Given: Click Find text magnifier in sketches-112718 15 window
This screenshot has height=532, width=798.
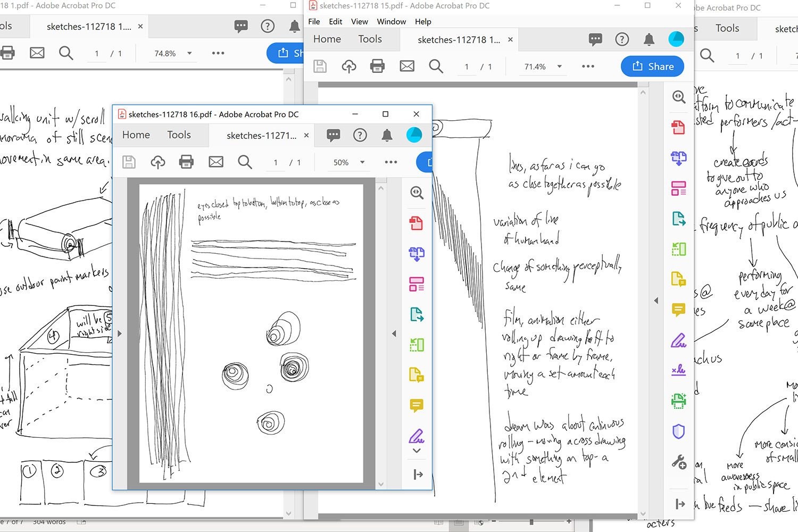Looking at the screenshot, I should (x=436, y=66).
